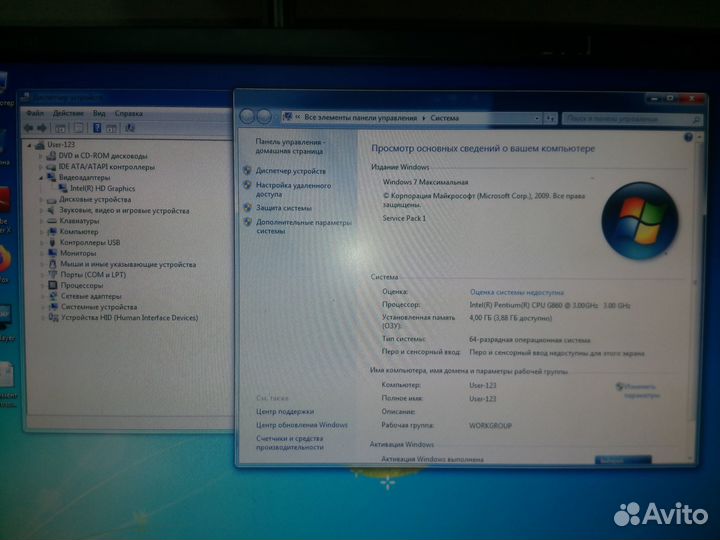
Task: Open Дополнительные параметры системы link
Action: pyautogui.click(x=304, y=226)
